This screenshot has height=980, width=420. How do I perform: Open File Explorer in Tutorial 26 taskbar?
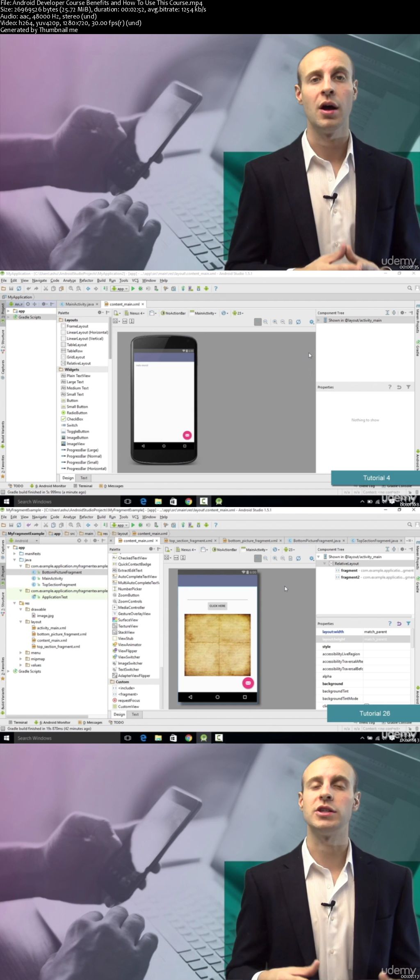158,738
